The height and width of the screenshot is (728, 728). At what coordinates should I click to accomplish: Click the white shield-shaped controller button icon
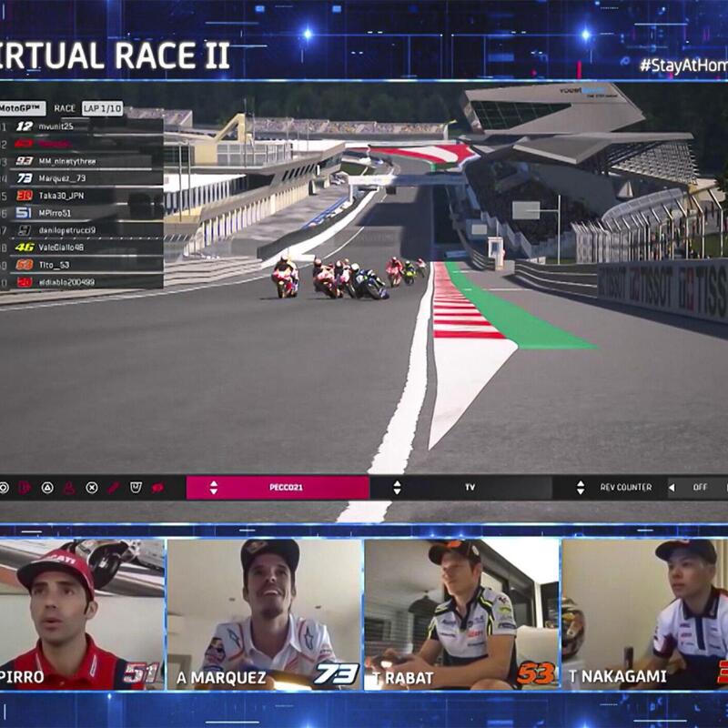coord(136,488)
